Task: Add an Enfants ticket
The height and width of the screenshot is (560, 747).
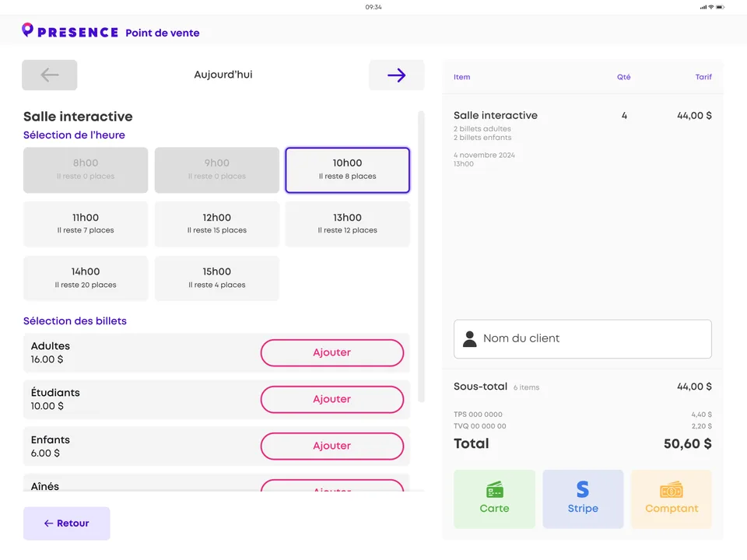Action: point(332,446)
